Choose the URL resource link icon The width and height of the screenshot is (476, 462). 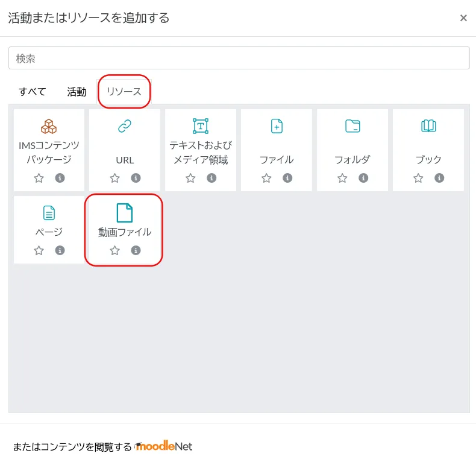click(x=125, y=126)
